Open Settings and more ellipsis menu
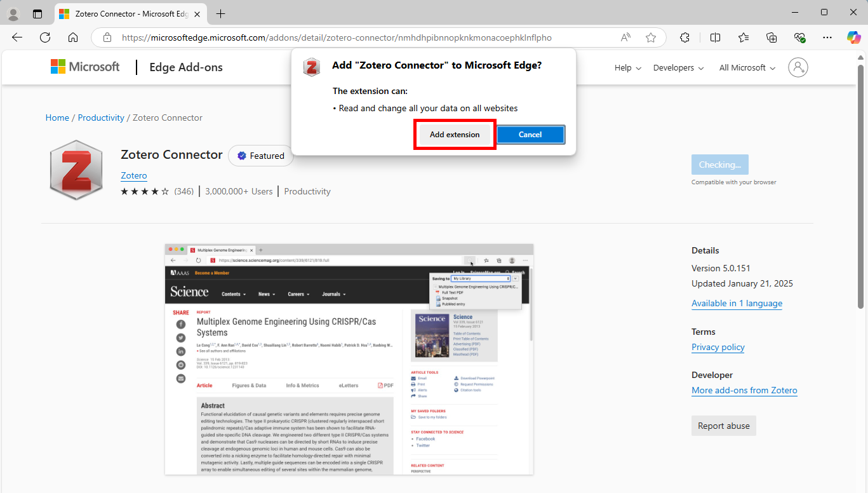 click(x=827, y=37)
